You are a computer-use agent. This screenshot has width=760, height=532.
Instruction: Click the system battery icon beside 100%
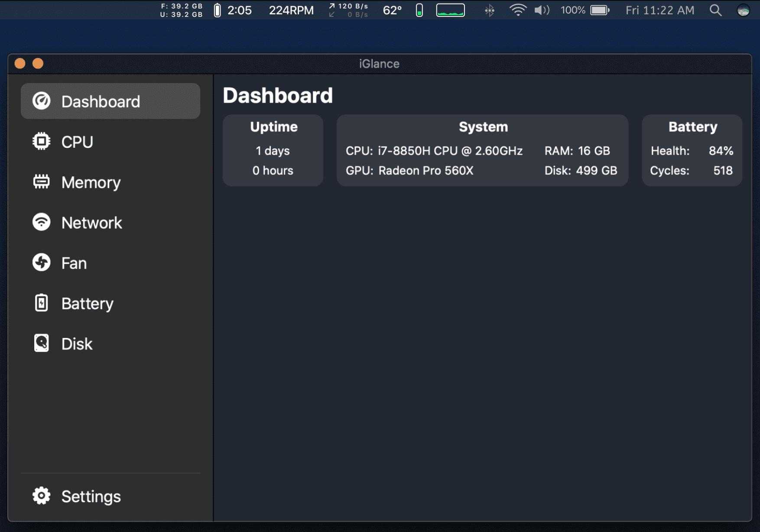coord(600,10)
